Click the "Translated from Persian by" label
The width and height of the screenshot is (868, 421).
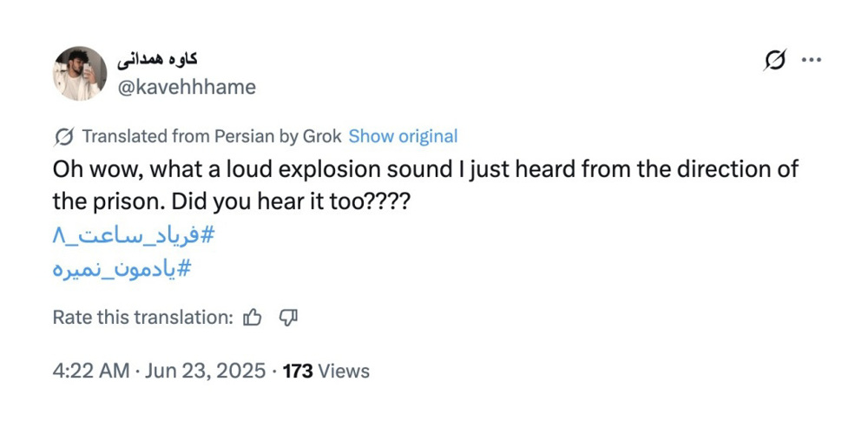point(189,136)
